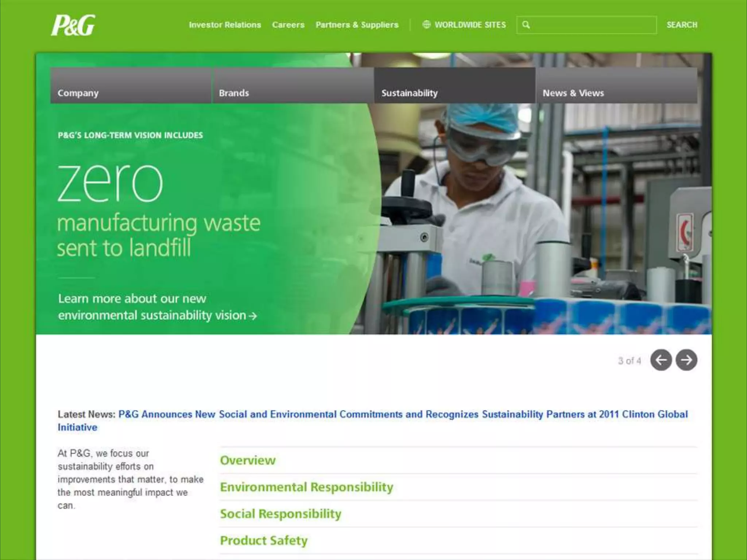Go to previous slide arrow
Screen dimensions: 747x560
pos(661,360)
